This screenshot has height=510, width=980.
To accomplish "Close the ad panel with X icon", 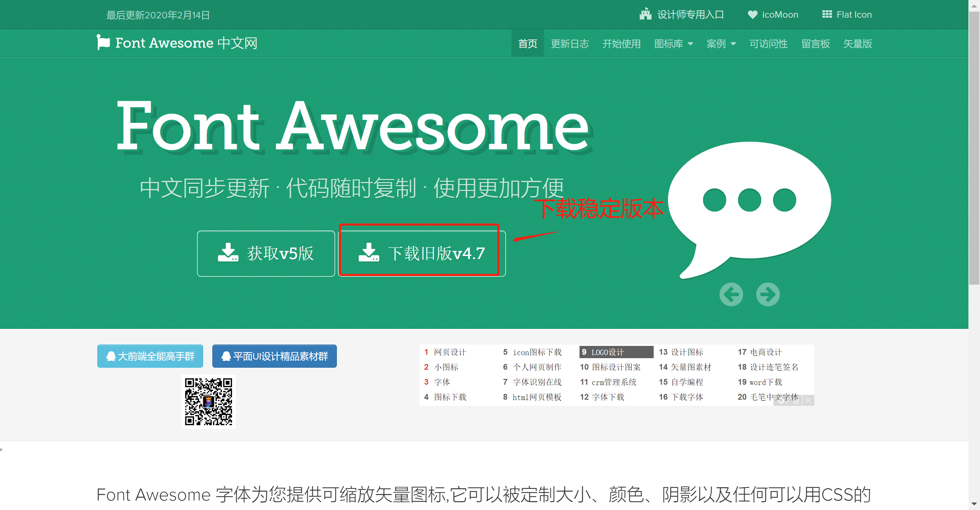I will pos(808,400).
